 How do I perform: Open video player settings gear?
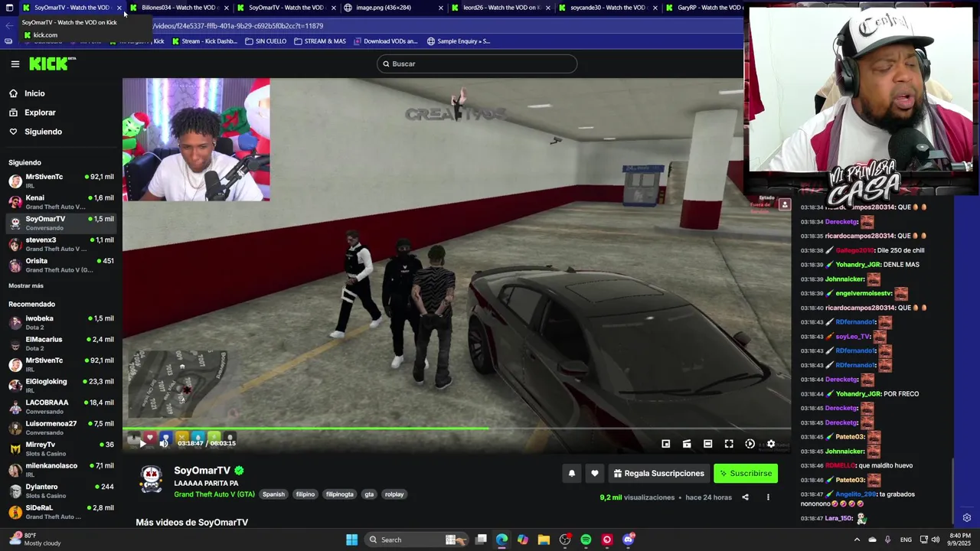pos(771,444)
